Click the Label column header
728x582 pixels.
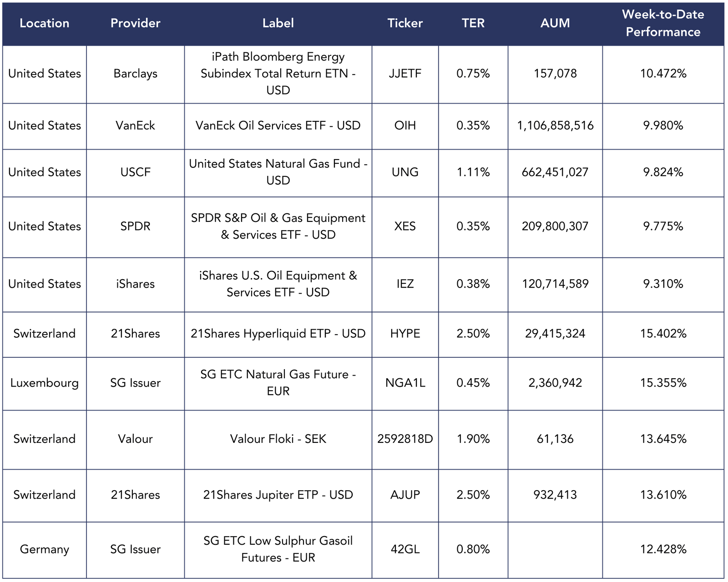278,23
